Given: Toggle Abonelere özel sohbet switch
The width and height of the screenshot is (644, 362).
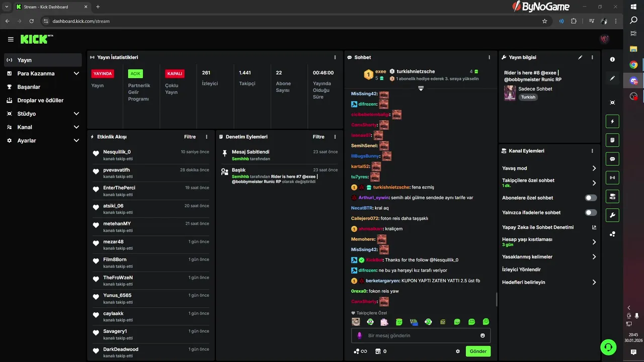Looking at the screenshot, I should pyautogui.click(x=591, y=198).
